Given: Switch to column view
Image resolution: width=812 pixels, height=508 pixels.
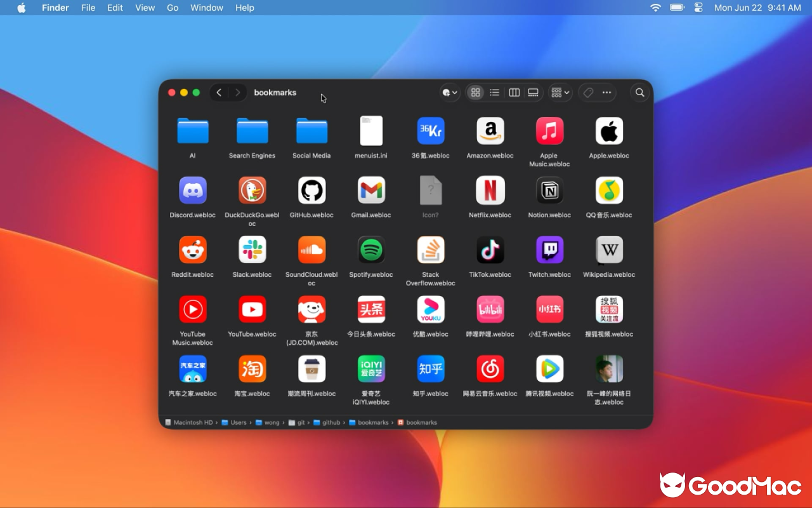Looking at the screenshot, I should pos(514,93).
